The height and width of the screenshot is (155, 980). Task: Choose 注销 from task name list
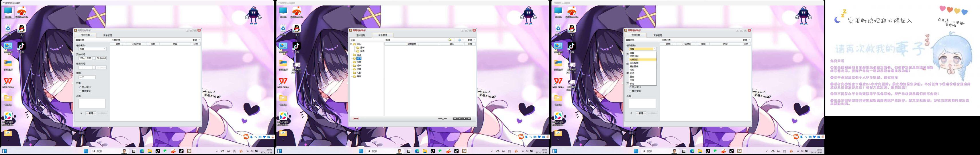(x=642, y=80)
